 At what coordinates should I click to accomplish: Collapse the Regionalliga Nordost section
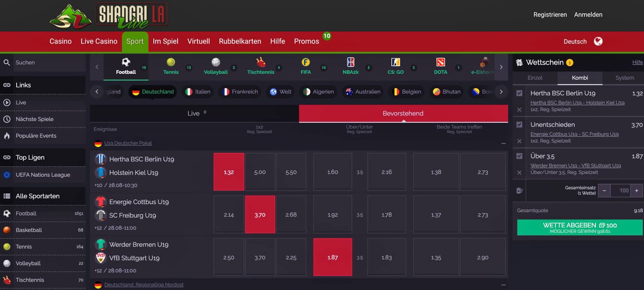(x=504, y=285)
